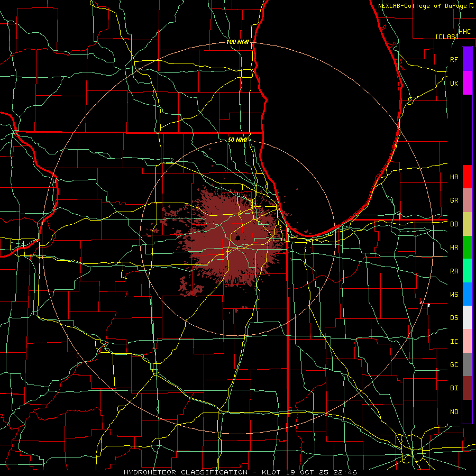
Task: Click the black radar site dot
Action: coord(237,237)
